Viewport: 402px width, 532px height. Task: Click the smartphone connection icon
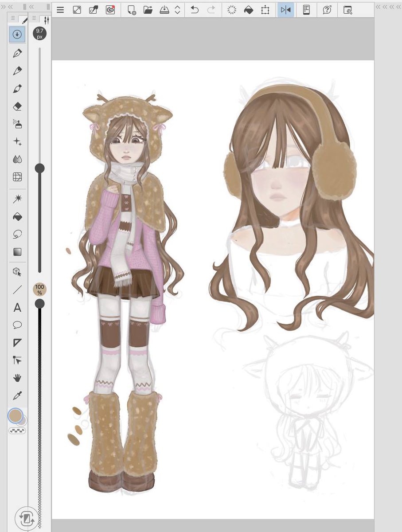306,10
